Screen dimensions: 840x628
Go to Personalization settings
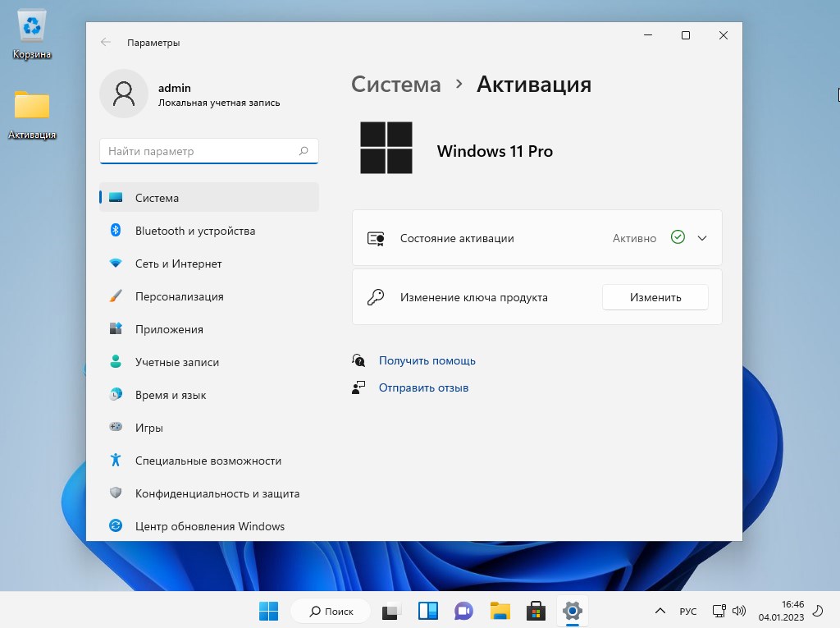pyautogui.click(x=179, y=296)
